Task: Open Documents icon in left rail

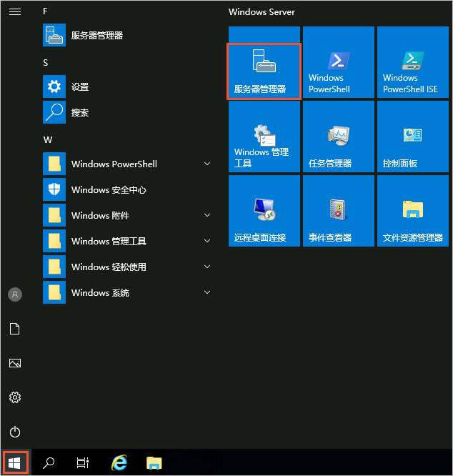Action: tap(15, 329)
